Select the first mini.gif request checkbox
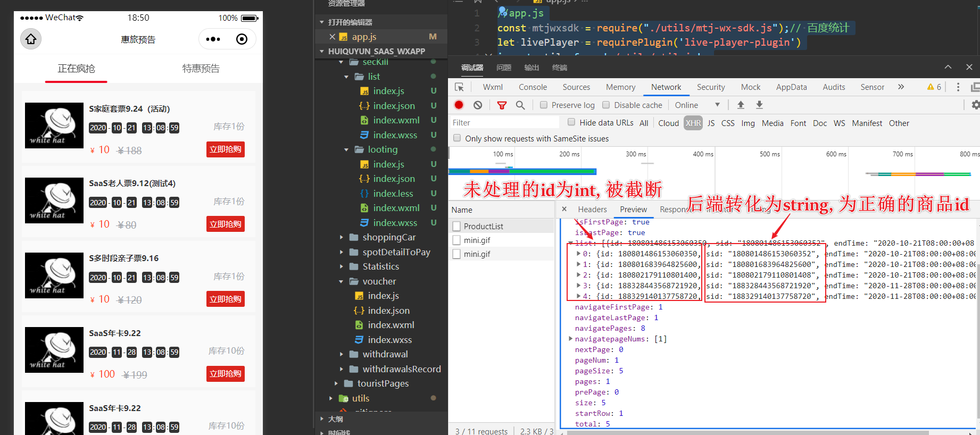Viewport: 980px width, 435px height. click(x=456, y=240)
